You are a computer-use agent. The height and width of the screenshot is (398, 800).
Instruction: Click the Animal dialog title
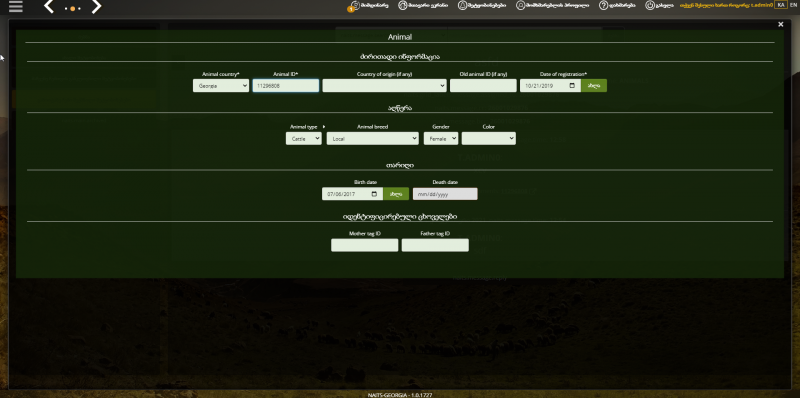[400, 37]
